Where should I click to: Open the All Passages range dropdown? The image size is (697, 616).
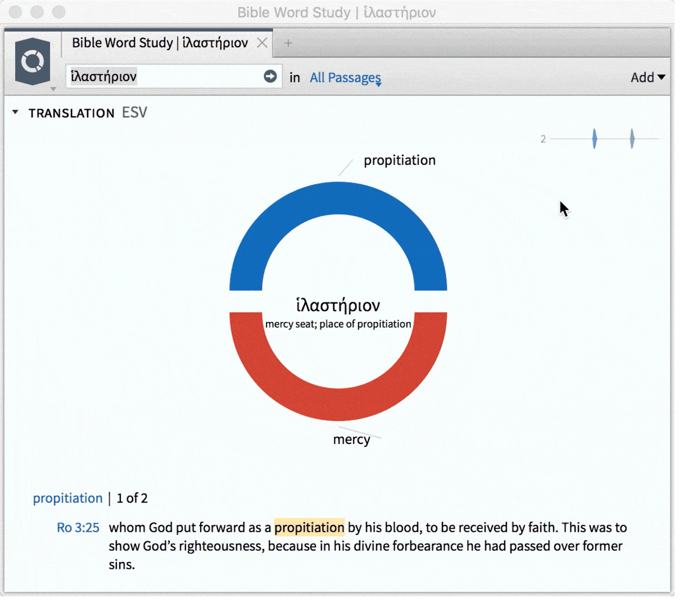(345, 78)
